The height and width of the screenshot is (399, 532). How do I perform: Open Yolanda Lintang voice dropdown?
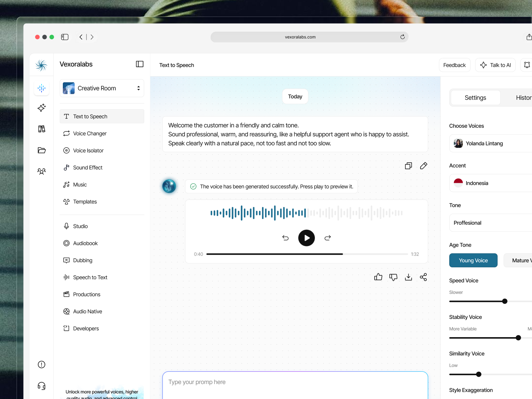[x=491, y=143]
